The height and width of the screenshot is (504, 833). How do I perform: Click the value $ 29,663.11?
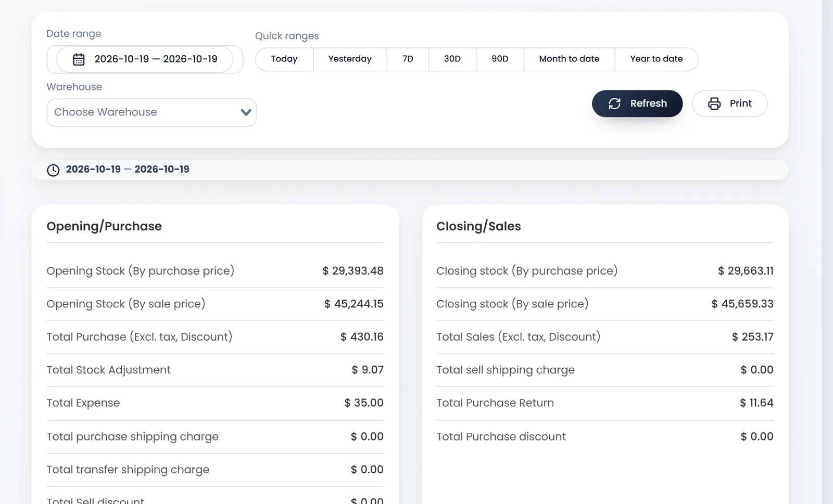tap(746, 271)
